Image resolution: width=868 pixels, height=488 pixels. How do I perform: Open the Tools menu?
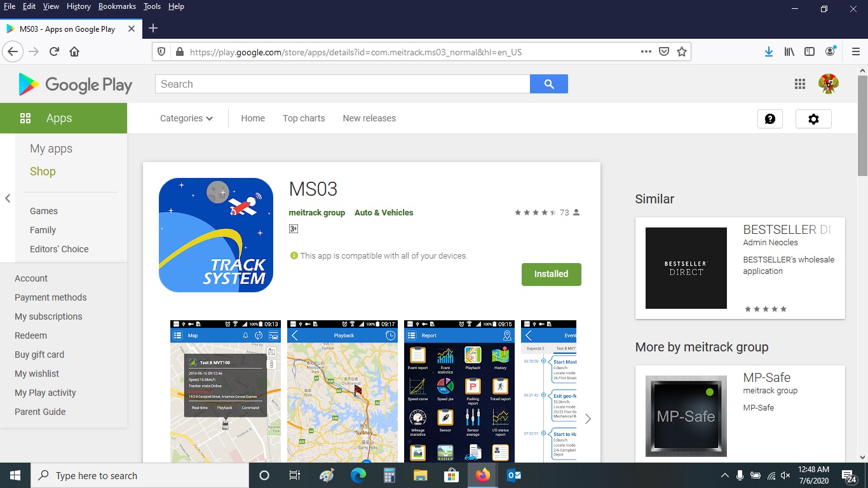pos(152,6)
